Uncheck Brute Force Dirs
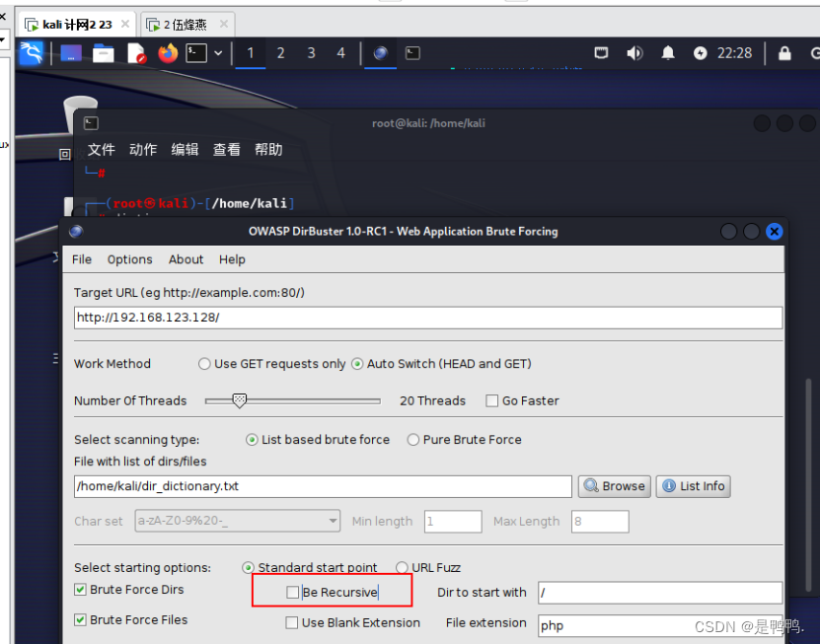This screenshot has height=644, width=820. tap(80, 590)
